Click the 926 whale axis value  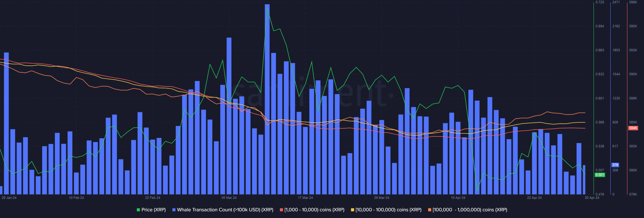click(615, 122)
